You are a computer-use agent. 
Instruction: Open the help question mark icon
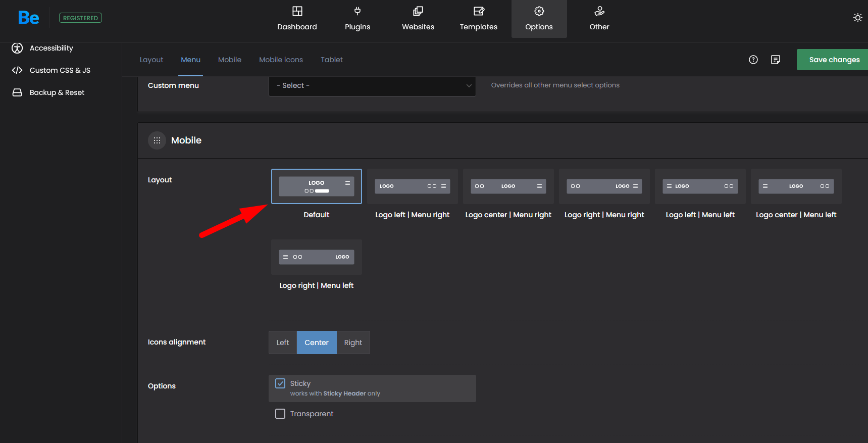(x=753, y=60)
